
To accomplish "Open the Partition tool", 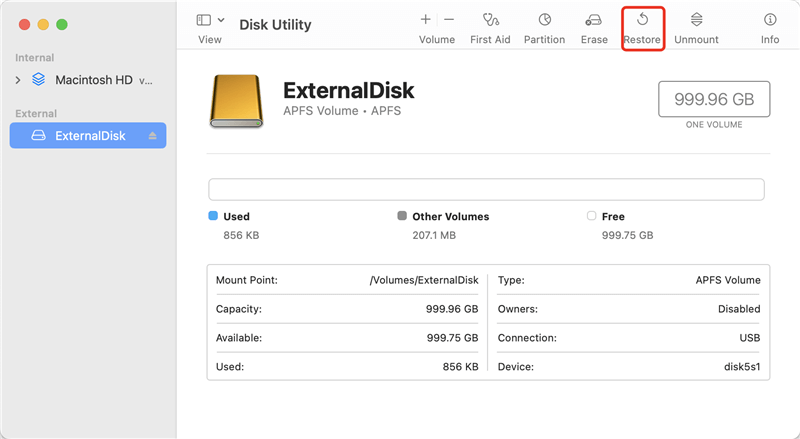I will tap(544, 20).
